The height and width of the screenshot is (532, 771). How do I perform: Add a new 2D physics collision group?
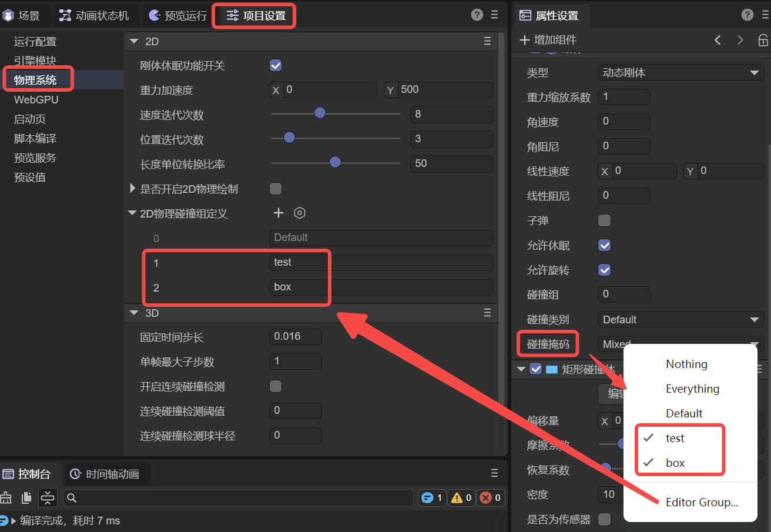pos(279,213)
